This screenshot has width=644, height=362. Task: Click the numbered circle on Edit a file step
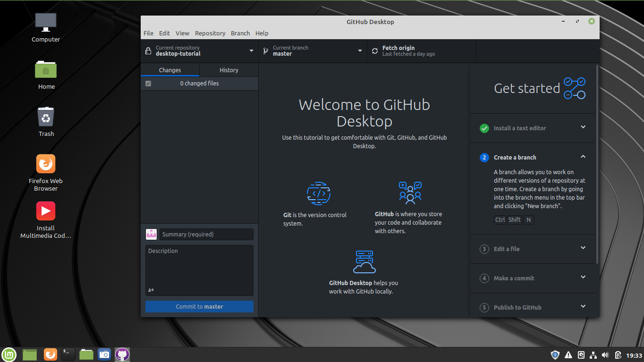[484, 249]
